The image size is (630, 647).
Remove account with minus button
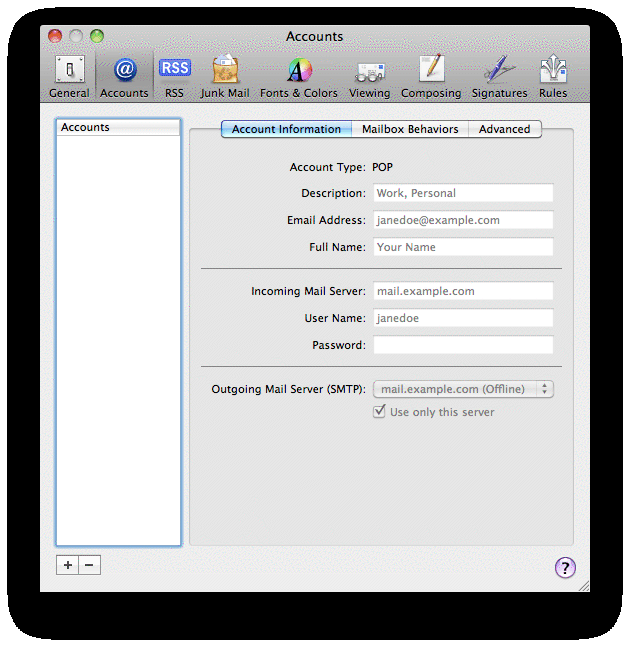pyautogui.click(x=90, y=565)
